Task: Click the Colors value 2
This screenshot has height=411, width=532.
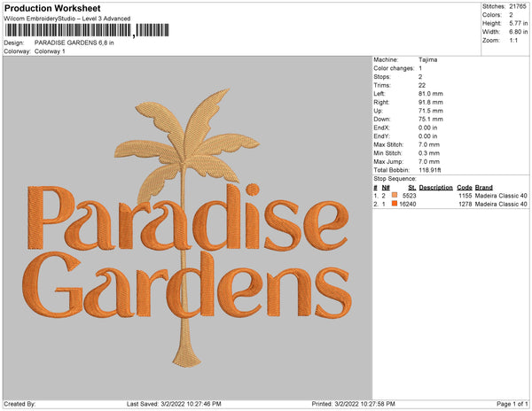Action: tap(511, 15)
